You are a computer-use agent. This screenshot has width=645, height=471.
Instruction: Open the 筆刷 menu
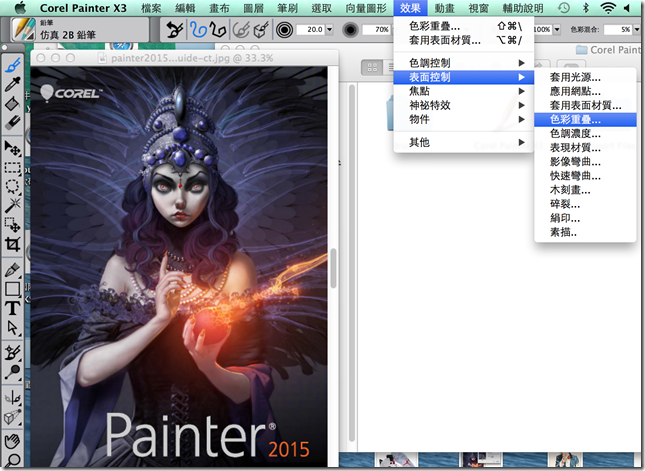tap(288, 8)
